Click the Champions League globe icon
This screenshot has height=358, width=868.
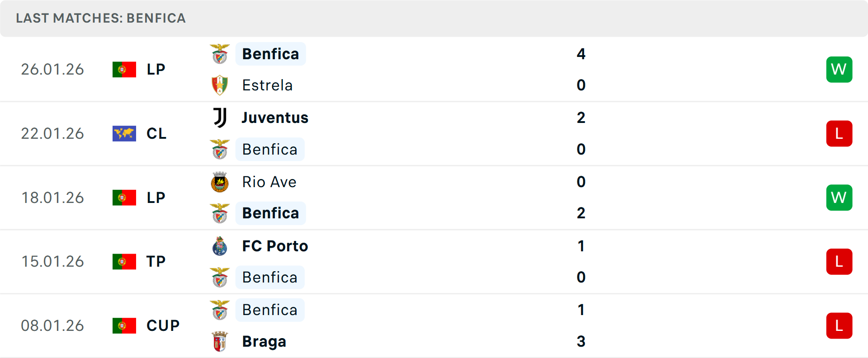[124, 133]
